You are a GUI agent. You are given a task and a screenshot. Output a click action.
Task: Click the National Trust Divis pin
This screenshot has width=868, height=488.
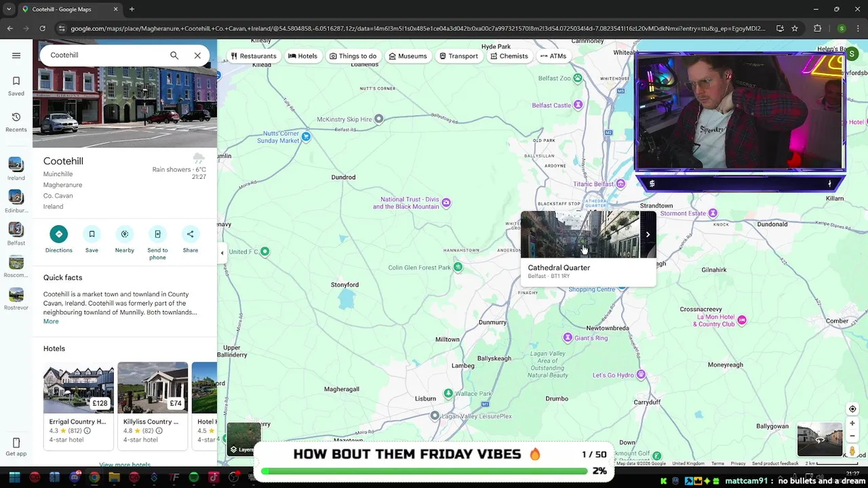(446, 203)
